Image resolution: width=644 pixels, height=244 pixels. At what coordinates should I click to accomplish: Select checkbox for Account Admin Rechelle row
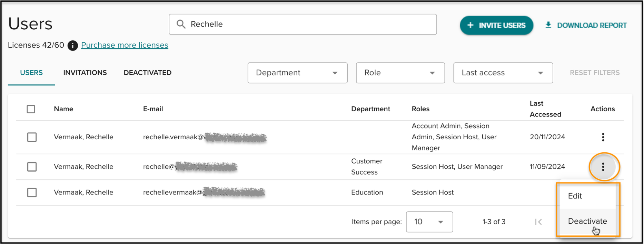[32, 137]
